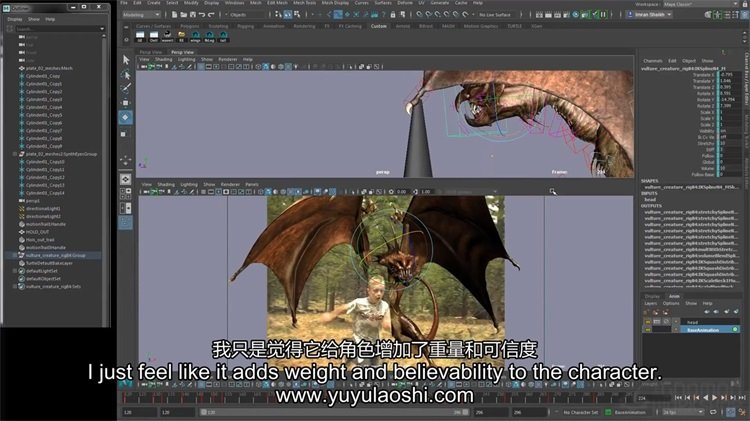The image size is (750, 421).
Task: Open Shading menu in upper viewport
Action: 164,59
